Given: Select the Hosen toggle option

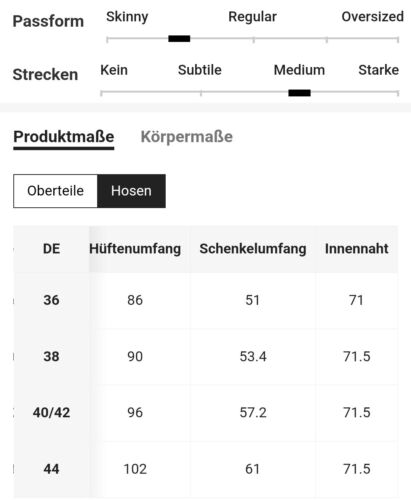Looking at the screenshot, I should tap(131, 191).
